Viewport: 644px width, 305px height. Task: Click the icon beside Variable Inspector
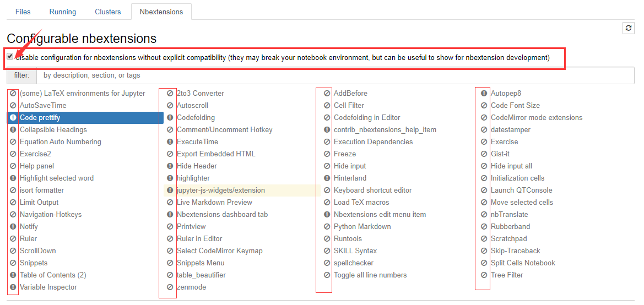pos(13,287)
